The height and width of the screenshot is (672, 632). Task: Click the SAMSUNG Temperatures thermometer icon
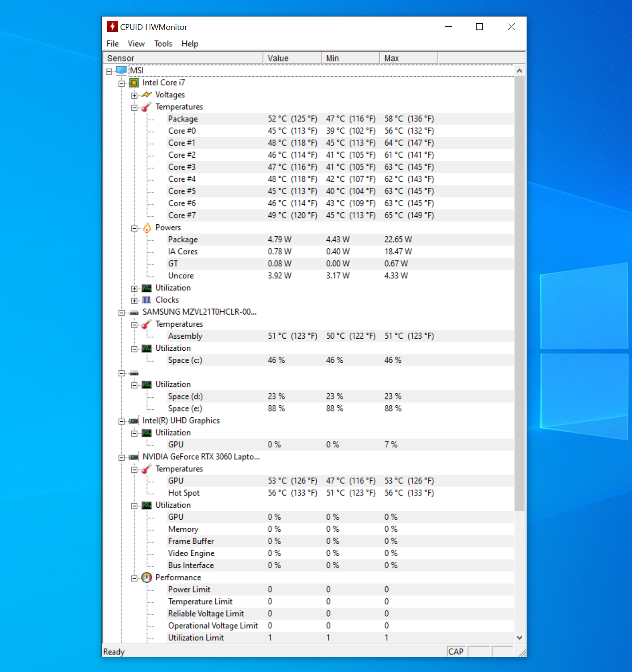(146, 324)
